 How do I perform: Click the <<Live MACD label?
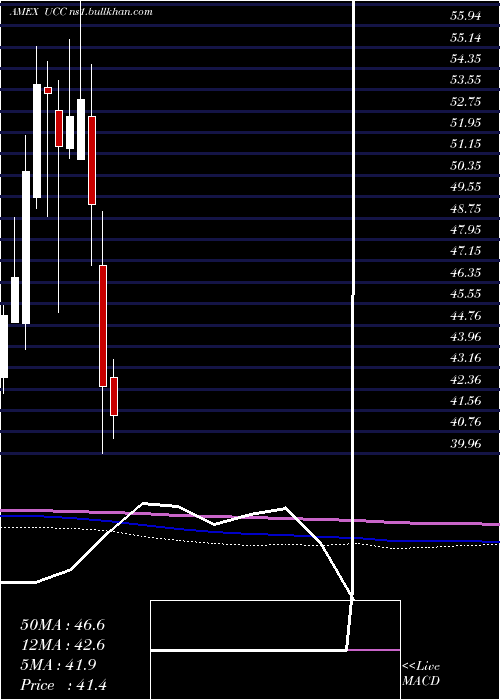click(421, 674)
